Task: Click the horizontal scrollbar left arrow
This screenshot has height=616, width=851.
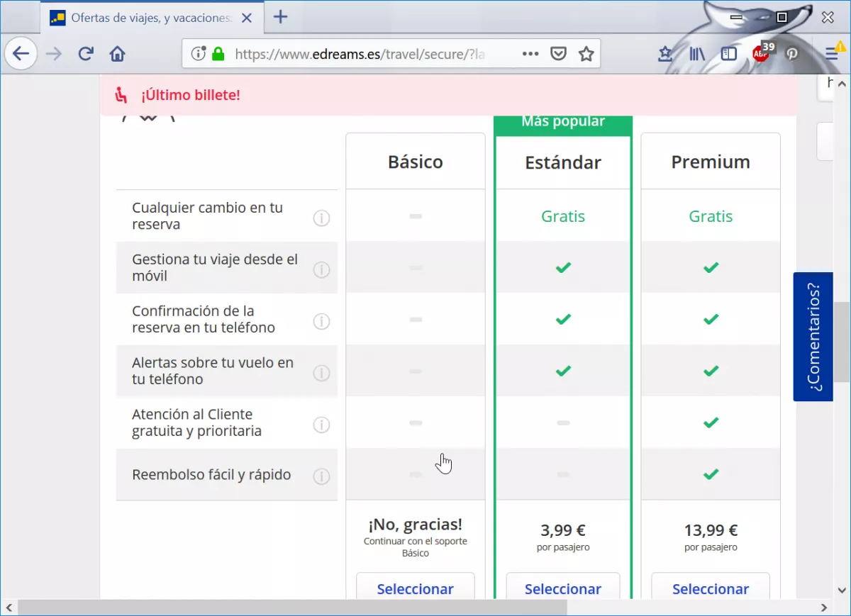Action: (x=9, y=607)
